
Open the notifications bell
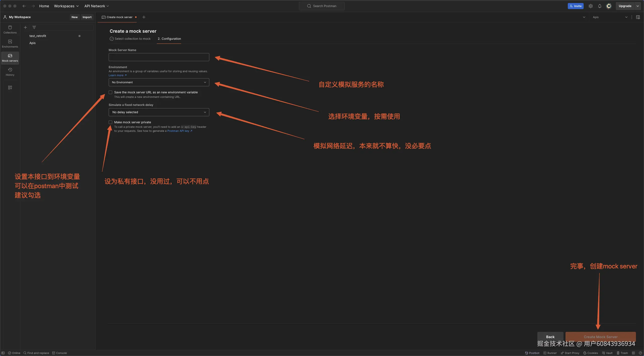[x=599, y=6]
